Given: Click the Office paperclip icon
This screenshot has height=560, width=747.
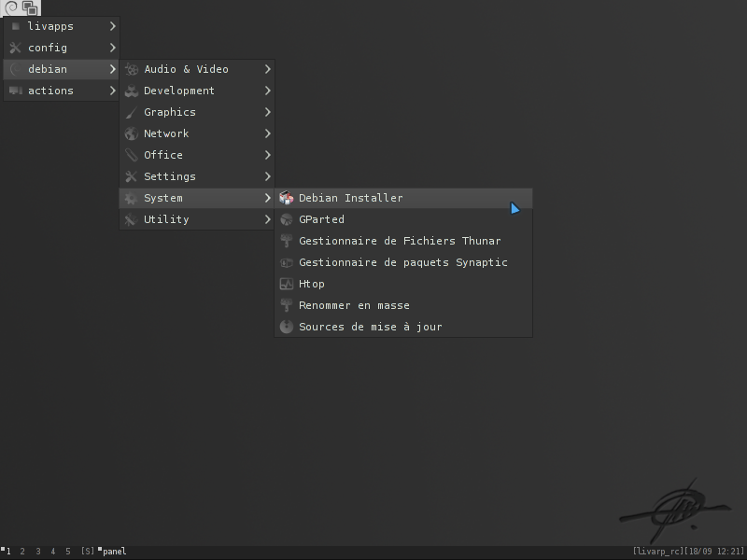Looking at the screenshot, I should point(132,155).
